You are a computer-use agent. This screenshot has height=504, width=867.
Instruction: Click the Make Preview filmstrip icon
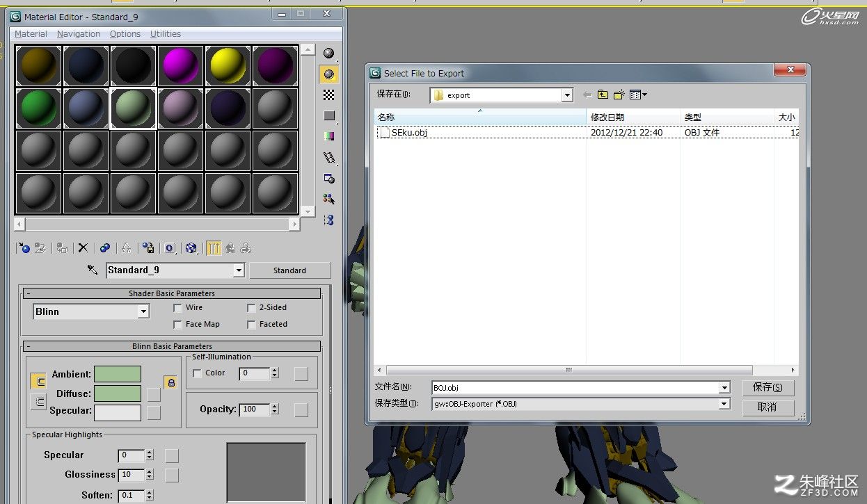[x=328, y=157]
